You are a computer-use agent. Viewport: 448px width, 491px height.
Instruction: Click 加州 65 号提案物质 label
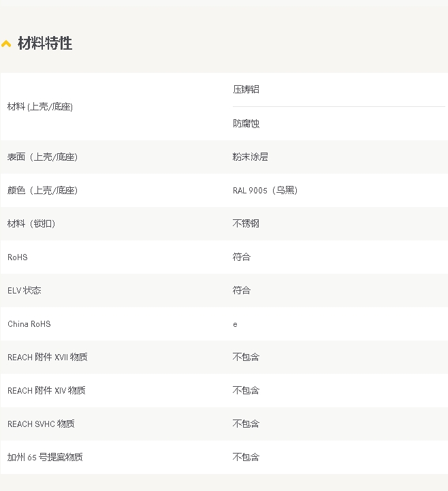point(45,457)
